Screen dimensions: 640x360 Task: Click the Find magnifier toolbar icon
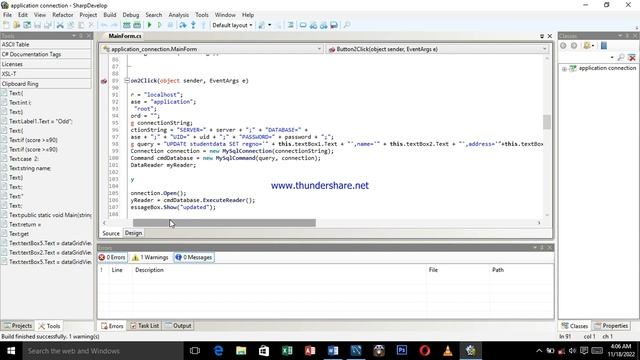point(347,25)
